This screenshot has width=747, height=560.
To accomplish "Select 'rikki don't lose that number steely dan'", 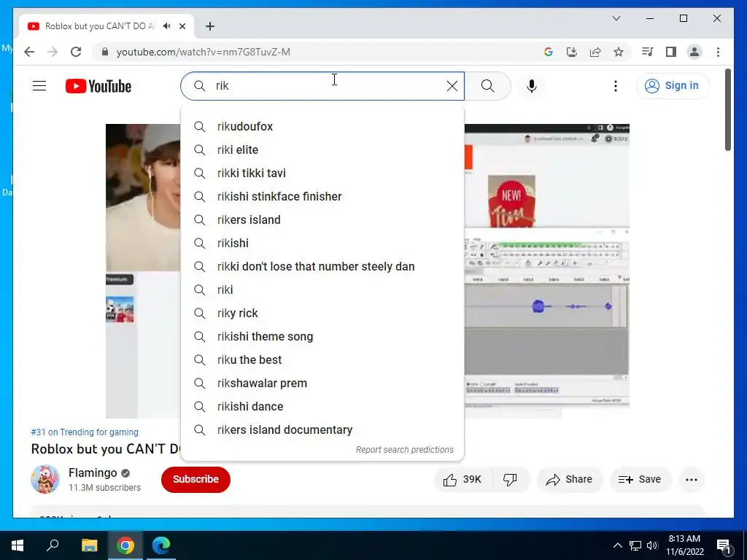I will click(x=322, y=267).
